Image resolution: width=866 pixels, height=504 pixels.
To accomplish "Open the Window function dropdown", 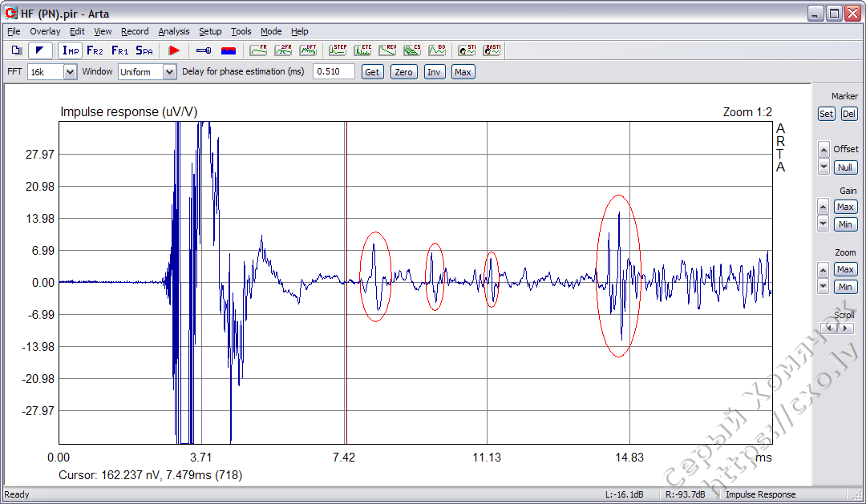I will point(168,71).
